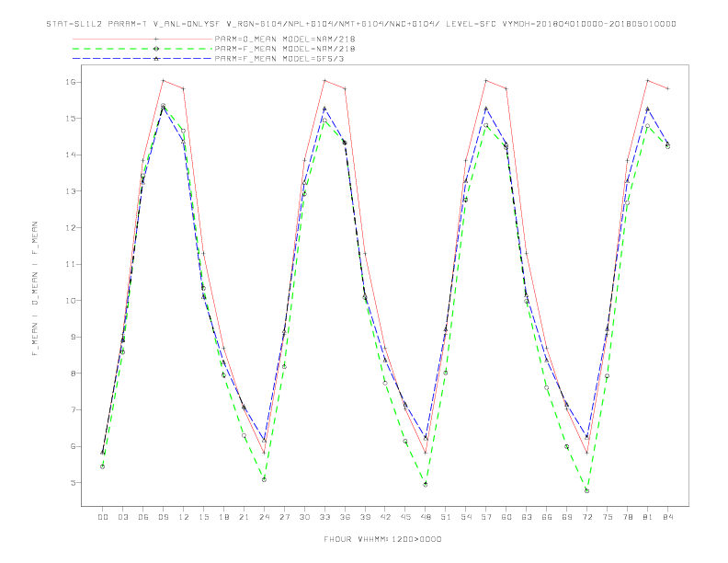Click x-axis forecast hour label 09
Screen dimensions: 728x563
tap(164, 517)
